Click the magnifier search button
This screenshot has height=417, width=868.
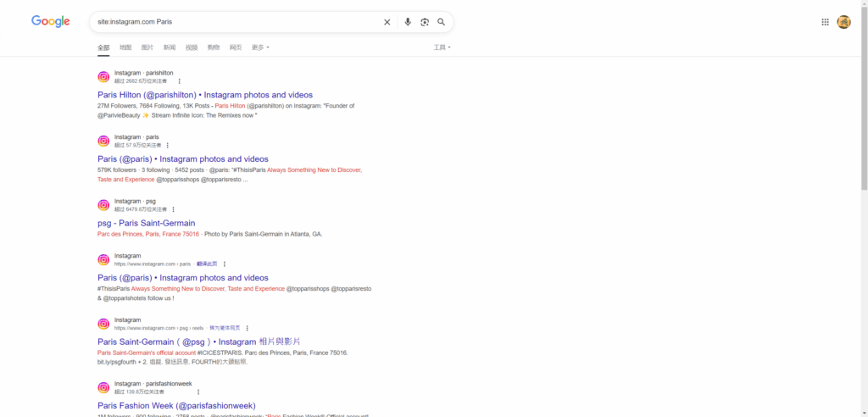441,22
